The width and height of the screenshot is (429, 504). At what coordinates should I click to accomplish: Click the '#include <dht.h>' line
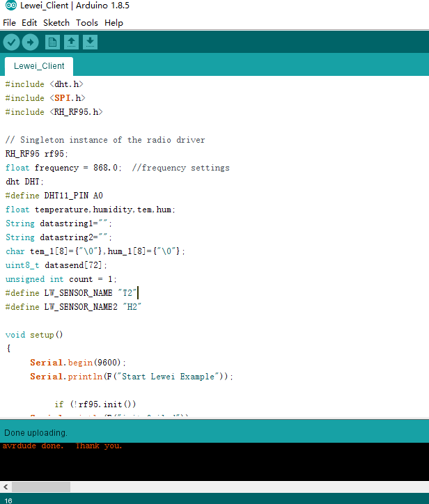tap(45, 84)
